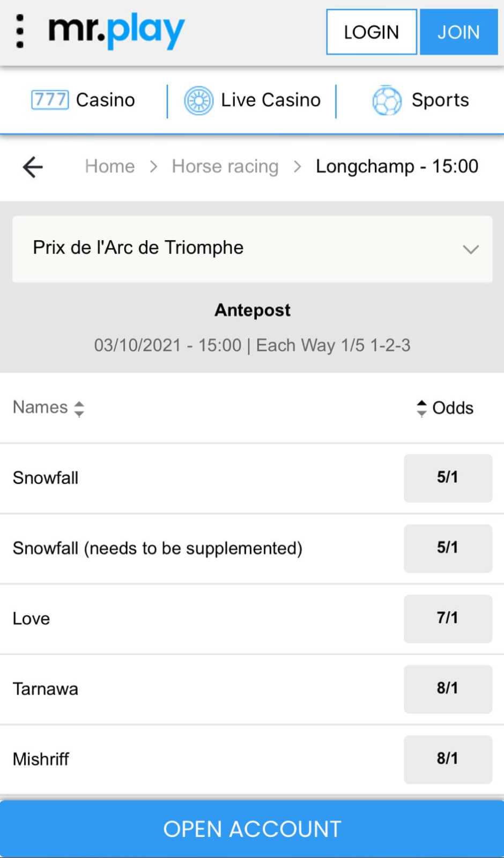Select Tarnawa 8/1 odds
The image size is (504, 858).
tap(447, 689)
